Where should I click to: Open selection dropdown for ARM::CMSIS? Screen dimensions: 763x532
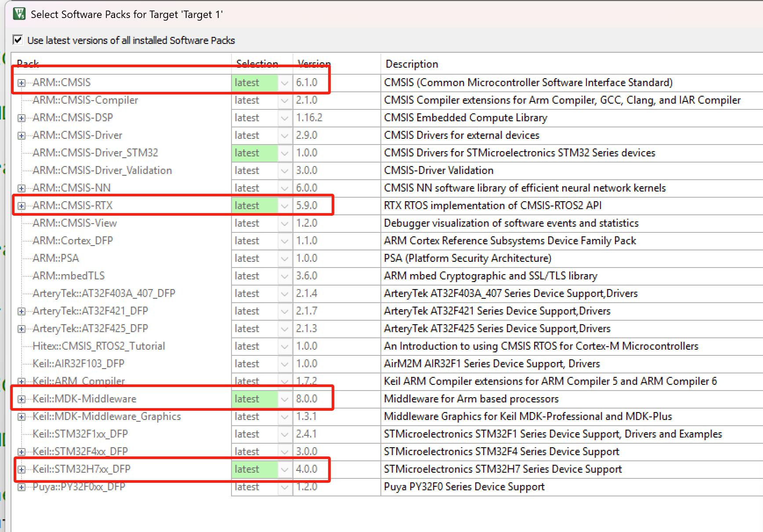(285, 83)
